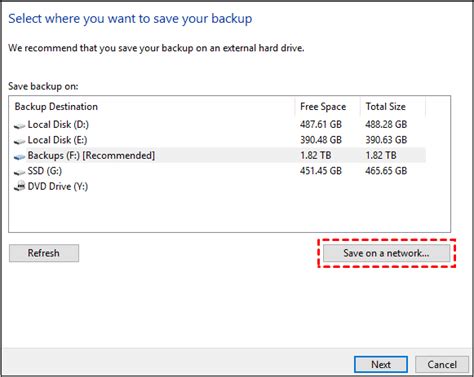
Task: Choose Backups (F:) [Recommended] row
Action: pos(218,155)
